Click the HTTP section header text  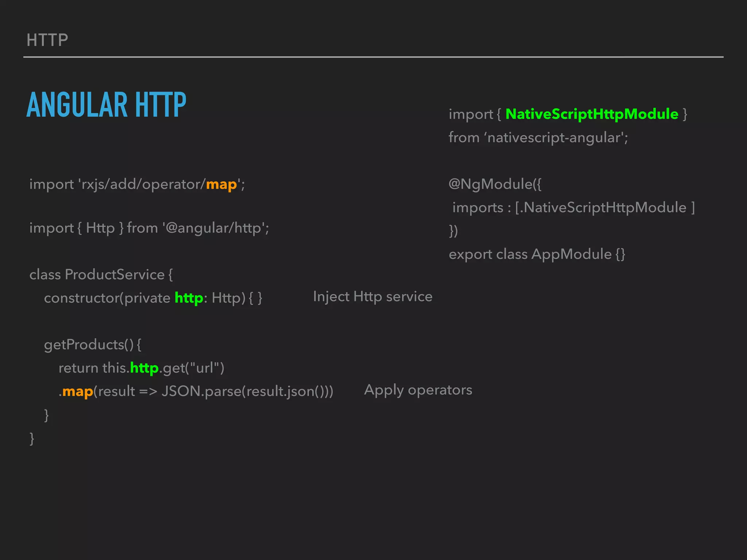click(x=47, y=40)
